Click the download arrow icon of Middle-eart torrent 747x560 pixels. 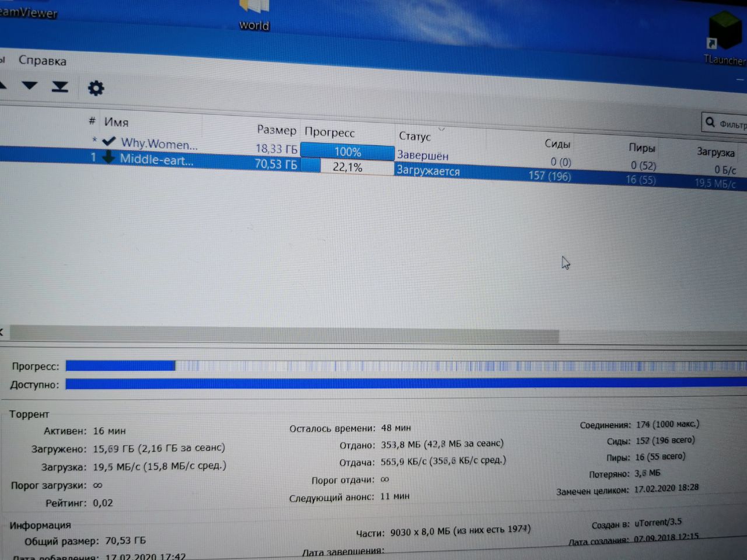tap(108, 157)
